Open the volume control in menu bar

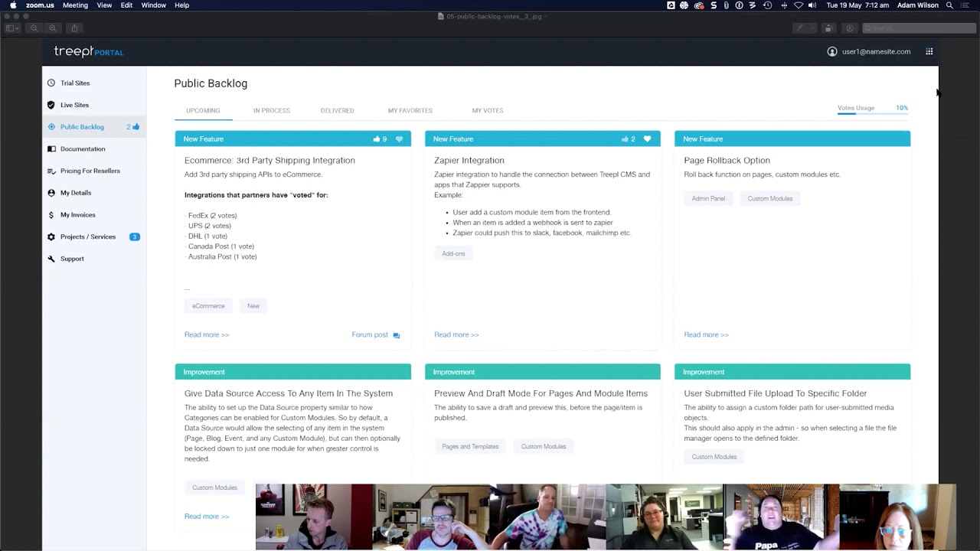812,5
